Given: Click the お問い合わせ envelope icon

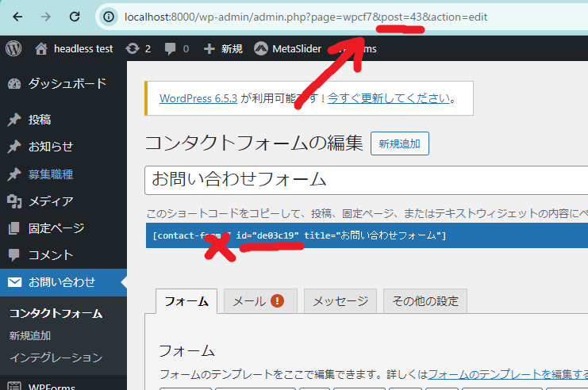Looking at the screenshot, I should click(14, 282).
